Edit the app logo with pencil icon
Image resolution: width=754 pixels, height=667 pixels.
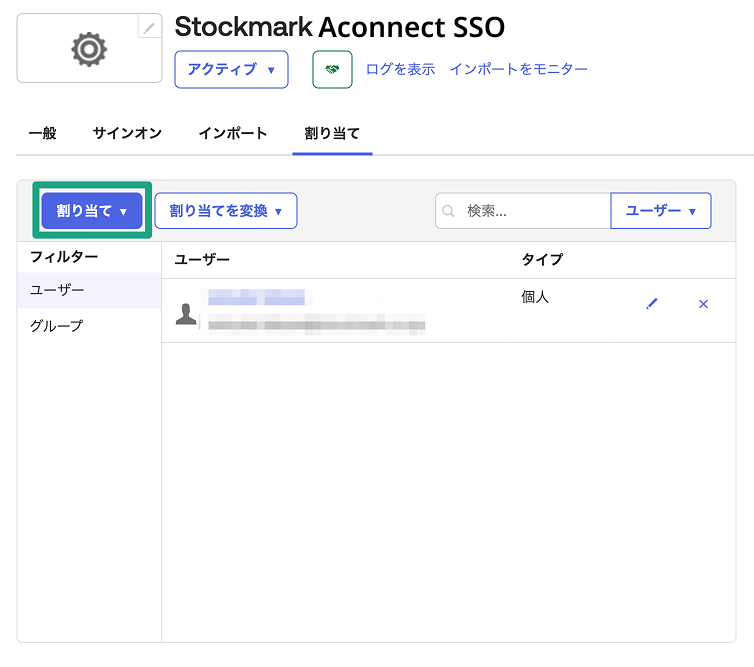coord(150,26)
